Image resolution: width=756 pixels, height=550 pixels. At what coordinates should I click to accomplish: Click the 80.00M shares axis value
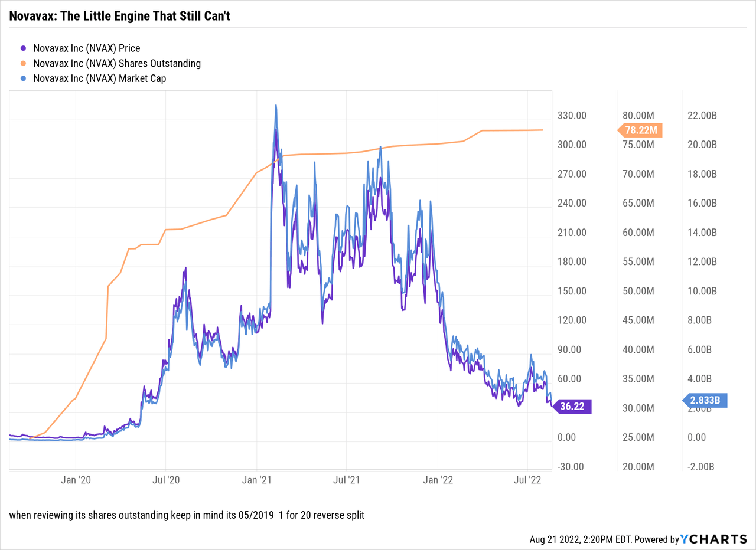point(640,116)
